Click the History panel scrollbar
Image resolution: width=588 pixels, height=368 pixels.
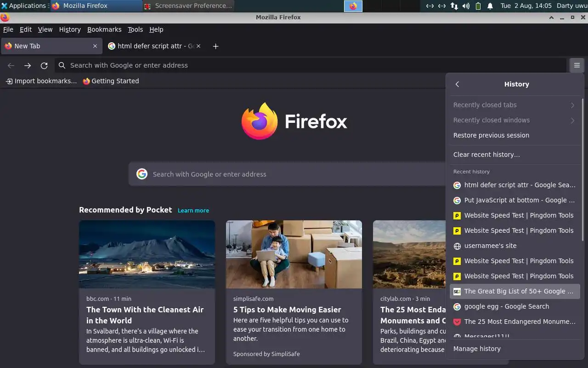coord(582,169)
